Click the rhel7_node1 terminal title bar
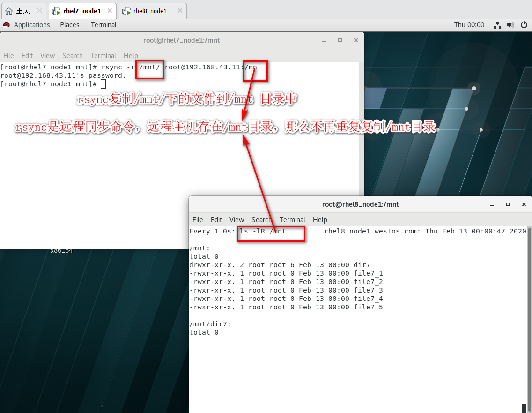This screenshot has height=413, width=532. (182, 40)
